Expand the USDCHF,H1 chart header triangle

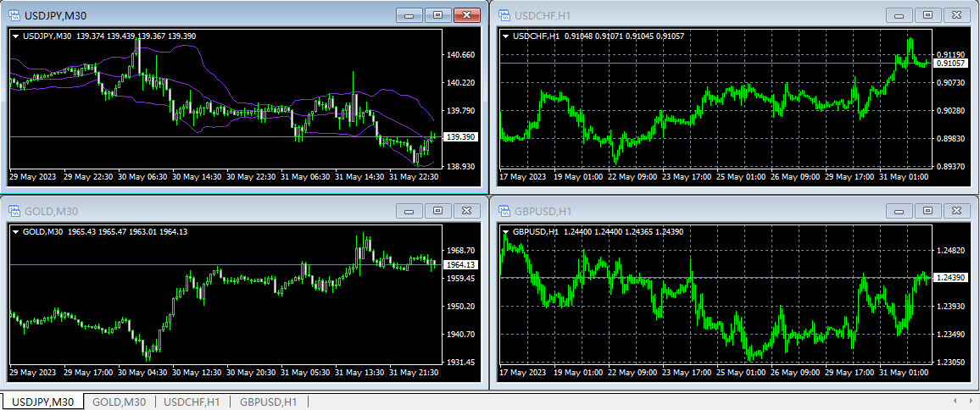[506, 36]
